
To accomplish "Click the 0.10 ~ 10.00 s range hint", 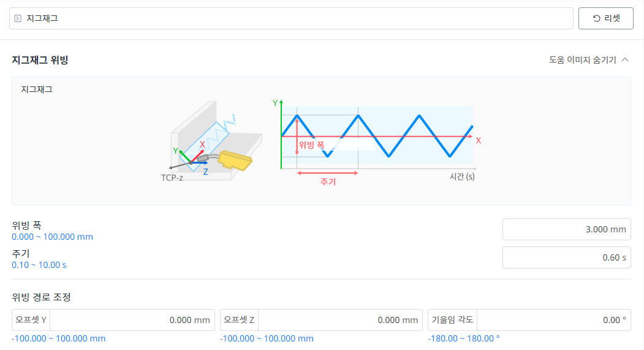I will 39,265.
